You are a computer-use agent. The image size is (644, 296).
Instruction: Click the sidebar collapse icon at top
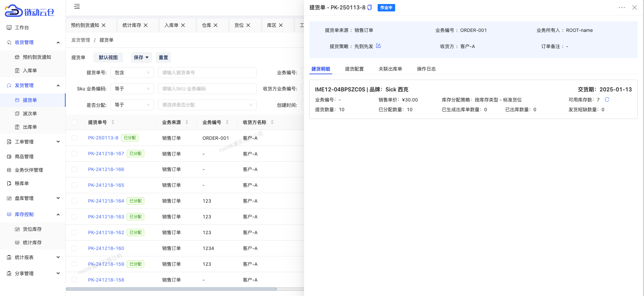point(77,6)
